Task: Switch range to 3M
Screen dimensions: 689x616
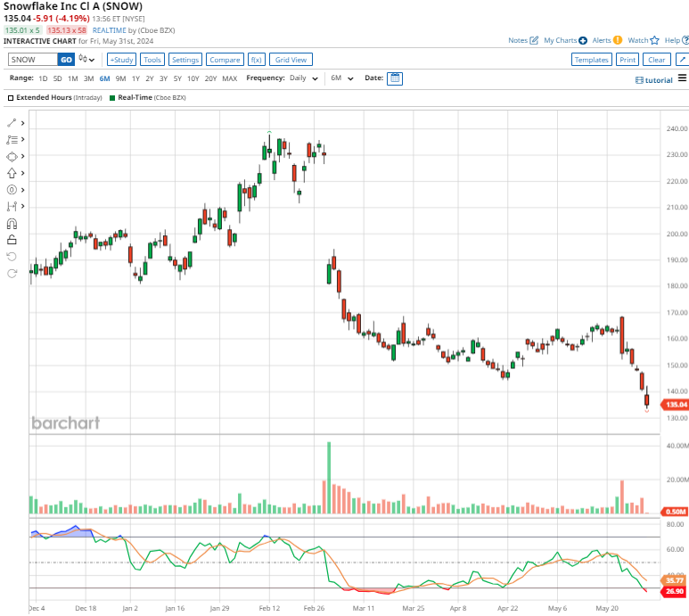Action: pyautogui.click(x=88, y=78)
